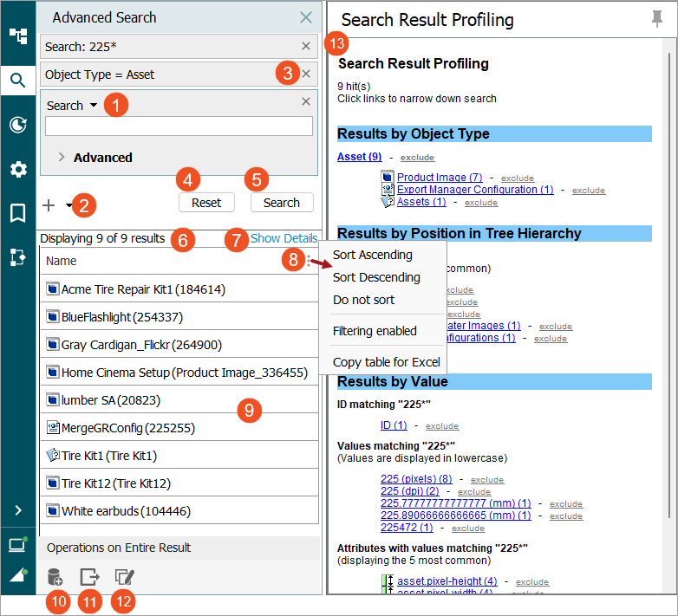Open the Bookmarks sidebar icon
Viewport: 678px width, 616px height.
[17, 213]
